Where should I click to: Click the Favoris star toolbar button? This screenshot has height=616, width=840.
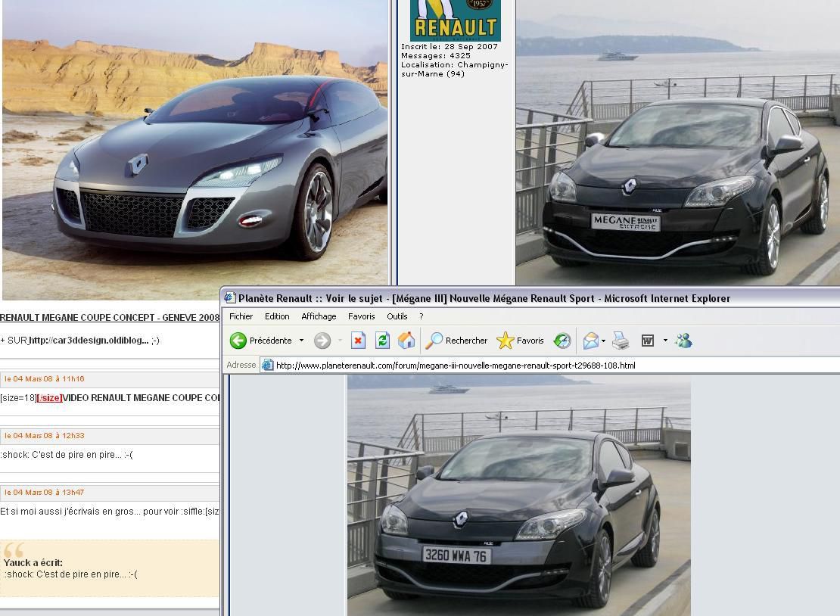(521, 341)
